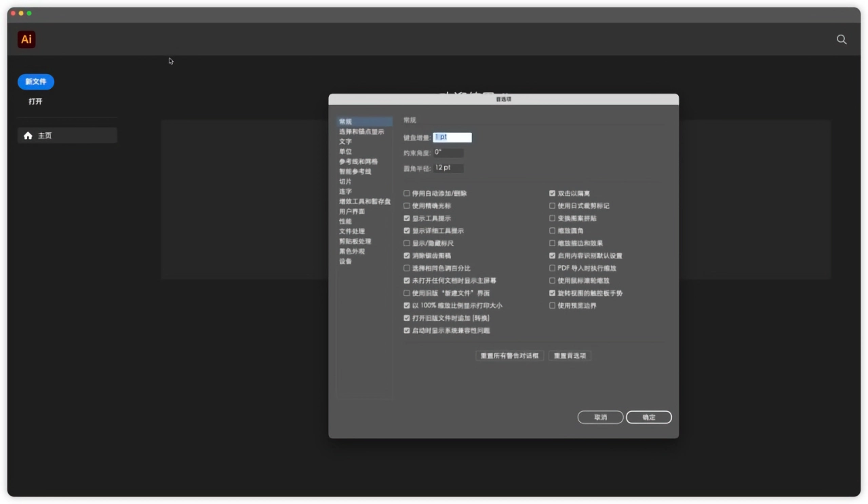Screen dimensions: 868x504
Task: Select 增效工具和暂存盘 category
Action: (x=365, y=201)
